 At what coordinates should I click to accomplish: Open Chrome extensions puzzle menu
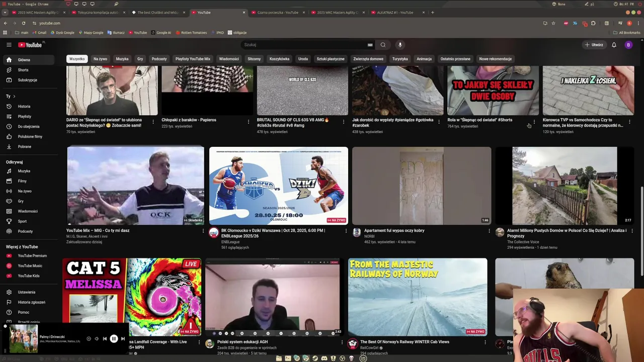593,23
